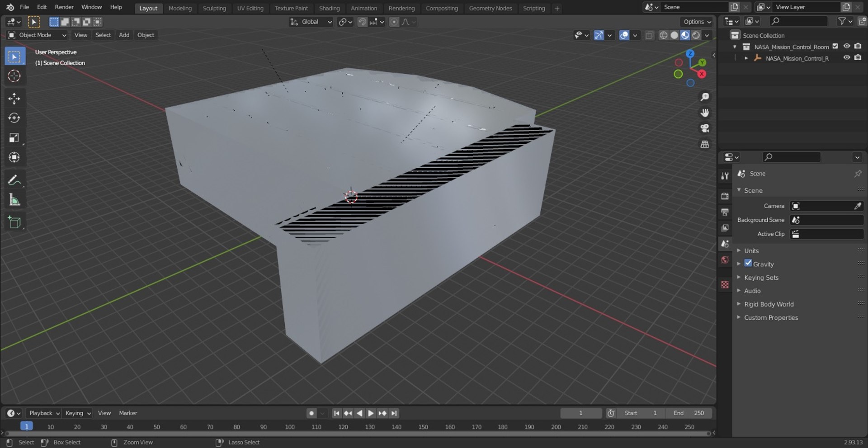Pick the Add Cube tool
Screen dimensions: 868x448
(x=14, y=222)
